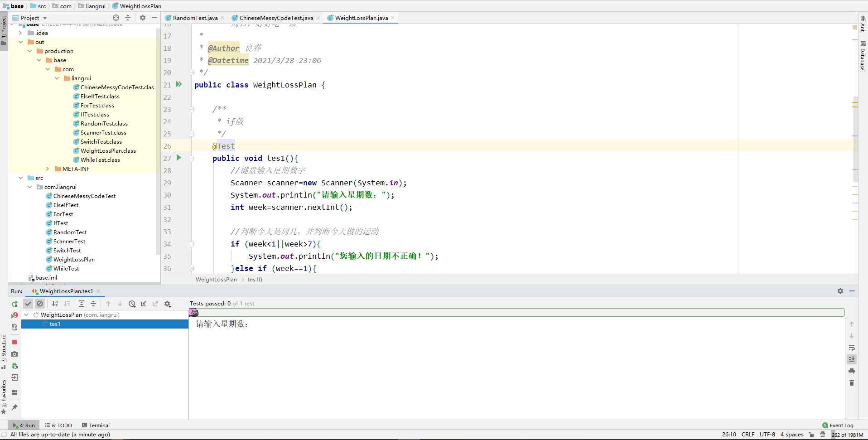Toggle auto-test rerun icon
Image resolution: width=868 pixels, height=440 pixels.
click(14, 327)
